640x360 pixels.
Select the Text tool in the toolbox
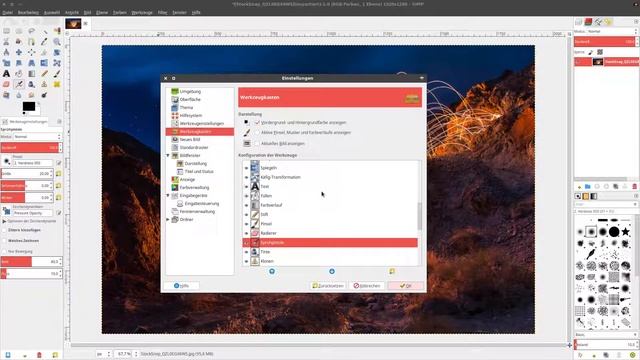(6, 74)
